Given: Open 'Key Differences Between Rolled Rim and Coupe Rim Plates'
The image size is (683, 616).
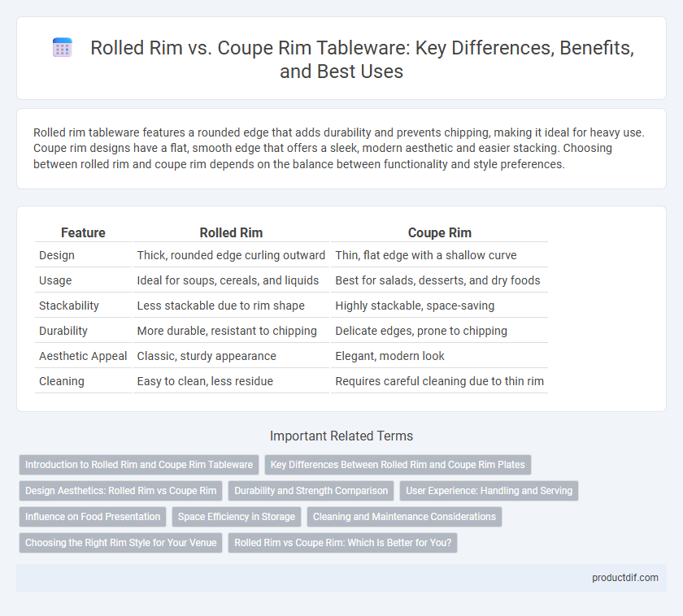Looking at the screenshot, I should pos(398,465).
